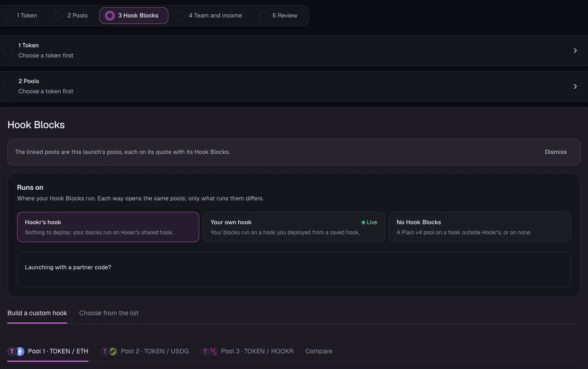Open the Compare pools view
588x369 pixels.
(319, 351)
